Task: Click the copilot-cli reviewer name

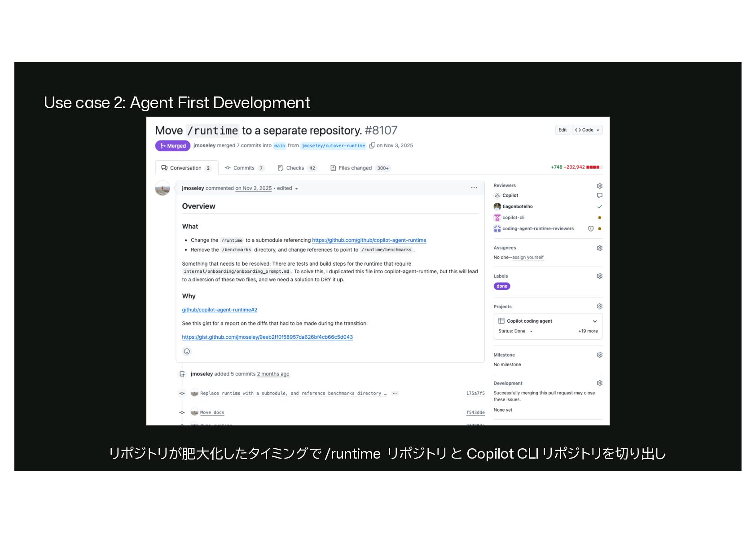Action: (514, 218)
